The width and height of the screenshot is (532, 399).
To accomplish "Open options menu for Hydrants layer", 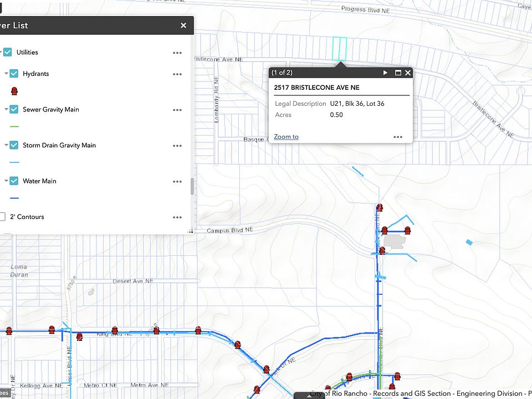I will (x=177, y=74).
